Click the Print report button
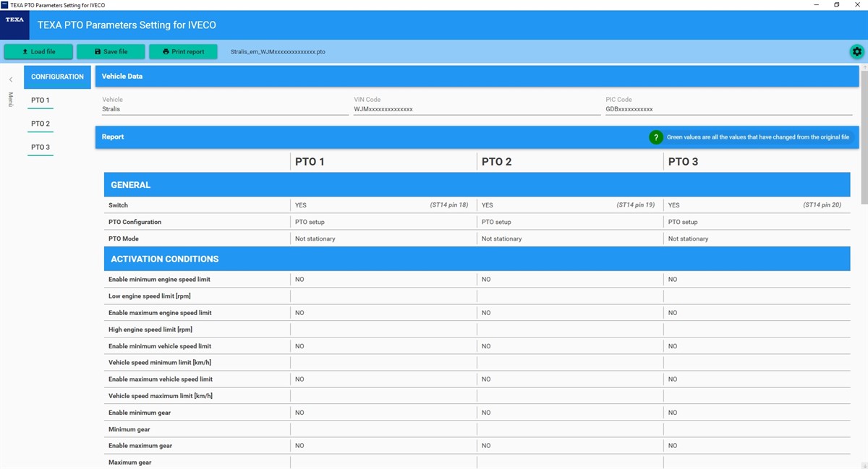868x469 pixels. (x=183, y=52)
